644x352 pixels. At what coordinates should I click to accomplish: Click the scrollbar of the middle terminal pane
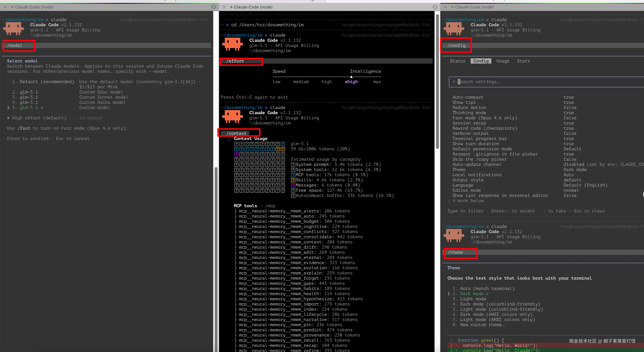point(437,82)
